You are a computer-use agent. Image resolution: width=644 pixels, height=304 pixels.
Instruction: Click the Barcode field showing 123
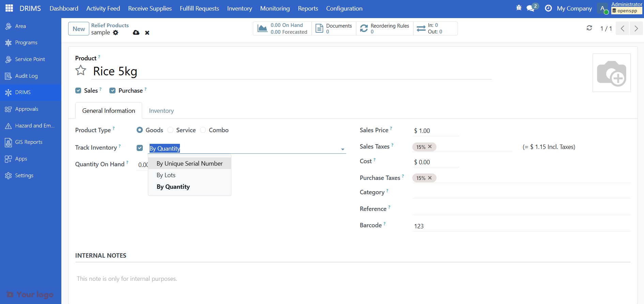(x=521, y=226)
